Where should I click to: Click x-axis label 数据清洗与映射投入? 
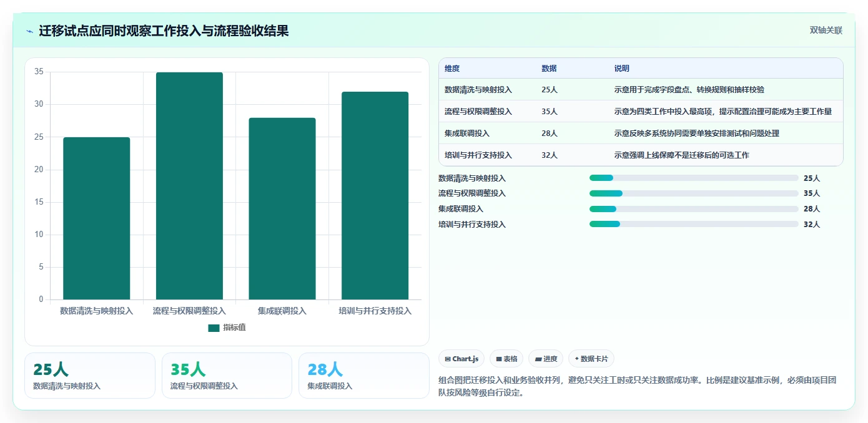click(97, 311)
